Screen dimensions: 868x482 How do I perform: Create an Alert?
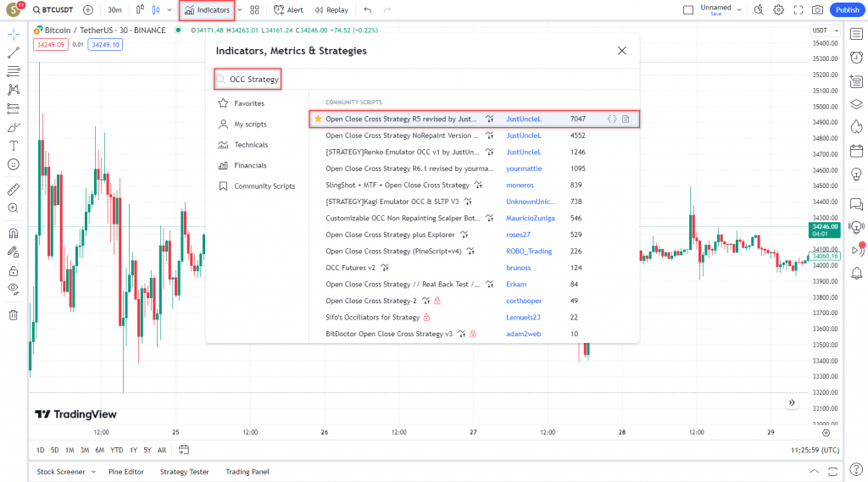point(288,10)
